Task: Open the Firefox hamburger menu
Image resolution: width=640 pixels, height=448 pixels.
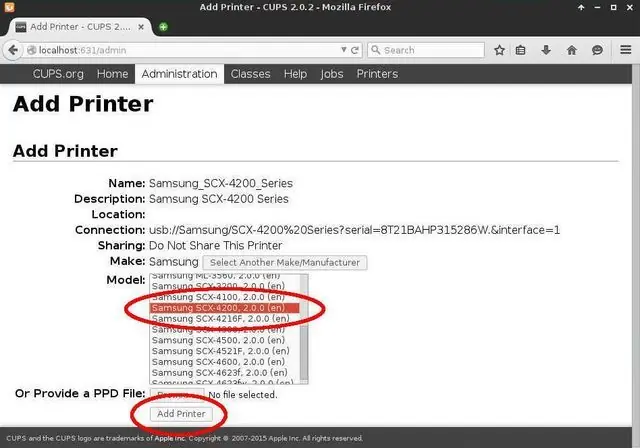Action: (x=626, y=50)
